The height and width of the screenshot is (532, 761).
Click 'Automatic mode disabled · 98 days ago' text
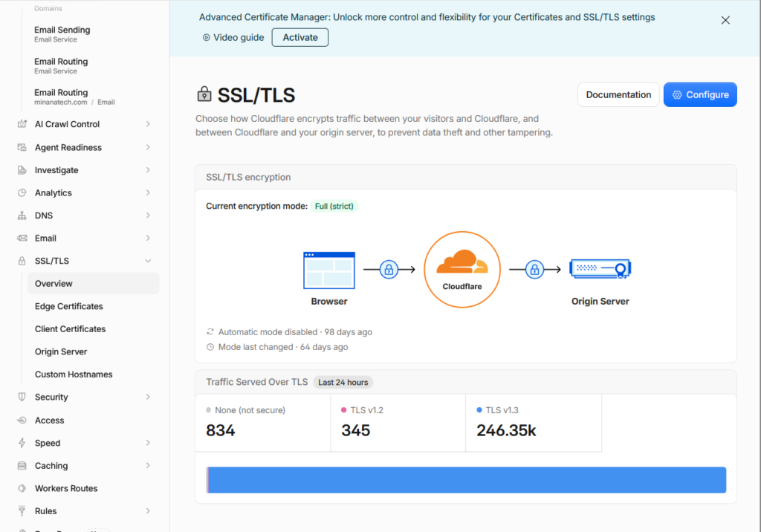(295, 332)
